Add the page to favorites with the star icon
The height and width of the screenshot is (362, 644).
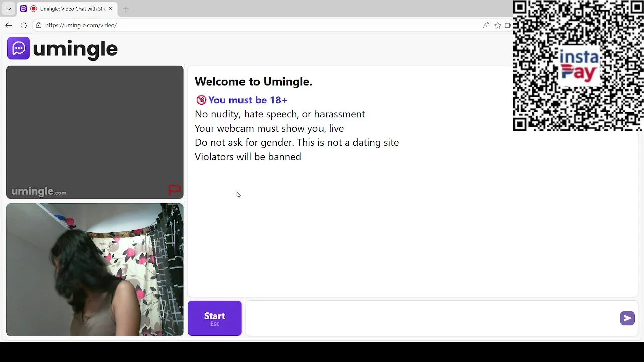pyautogui.click(x=498, y=25)
